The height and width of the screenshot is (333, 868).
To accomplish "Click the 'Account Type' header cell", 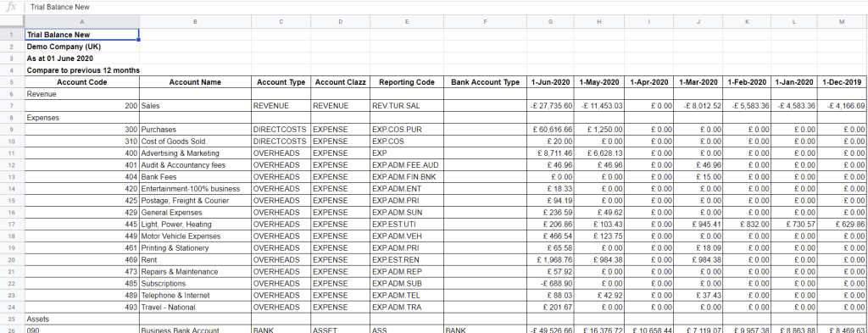I will (x=281, y=82).
